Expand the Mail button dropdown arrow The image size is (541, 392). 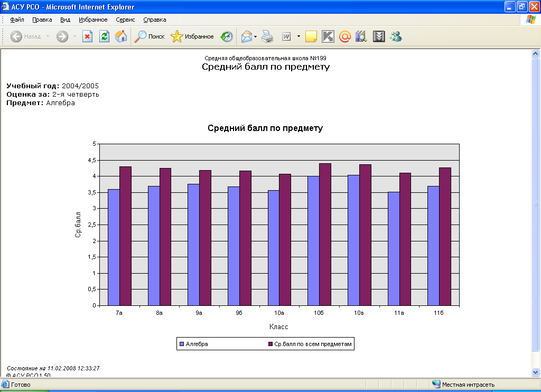[256, 36]
